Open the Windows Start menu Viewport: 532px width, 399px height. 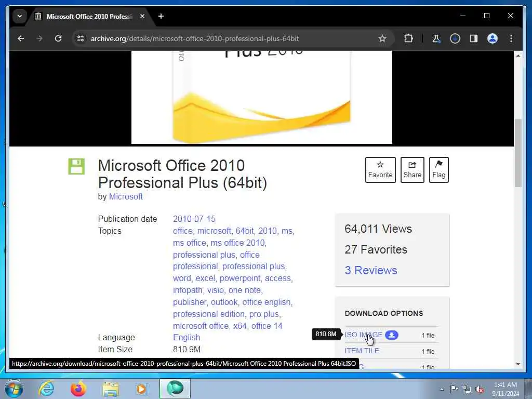[14, 389]
